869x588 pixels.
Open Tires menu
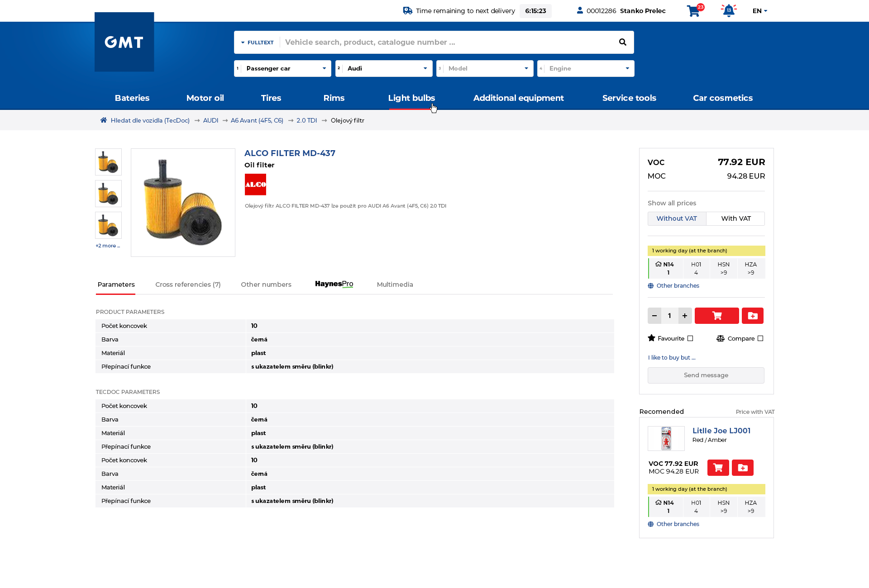click(271, 98)
